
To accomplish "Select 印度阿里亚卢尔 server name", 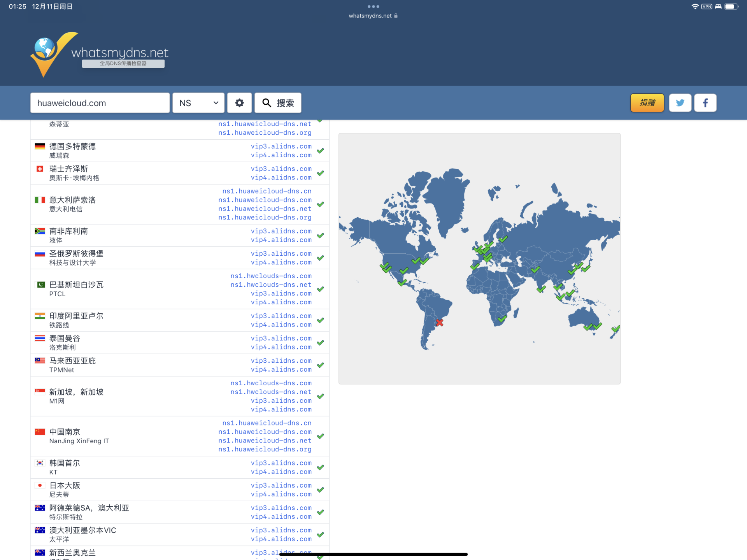I will (x=76, y=316).
